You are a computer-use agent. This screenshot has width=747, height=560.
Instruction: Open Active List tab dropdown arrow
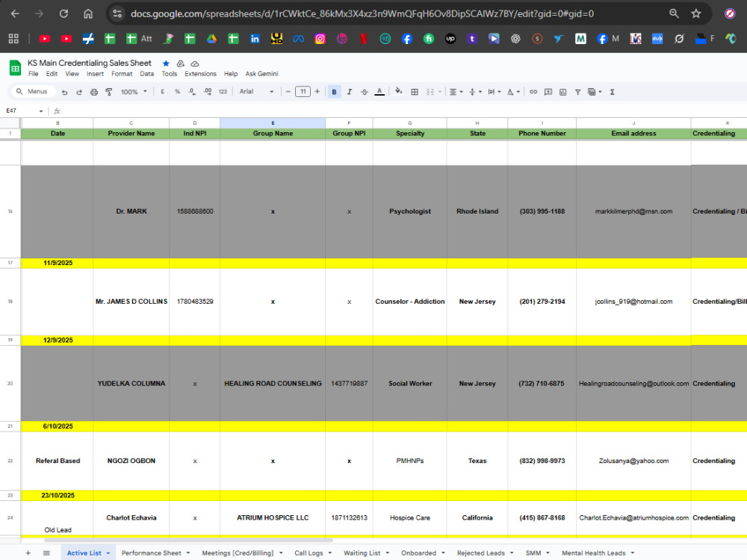[108, 553]
